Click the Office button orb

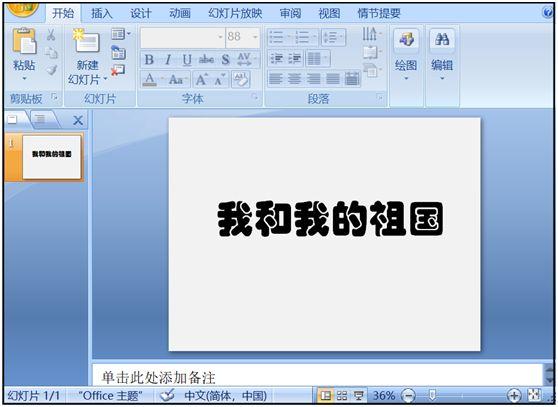click(22, 9)
